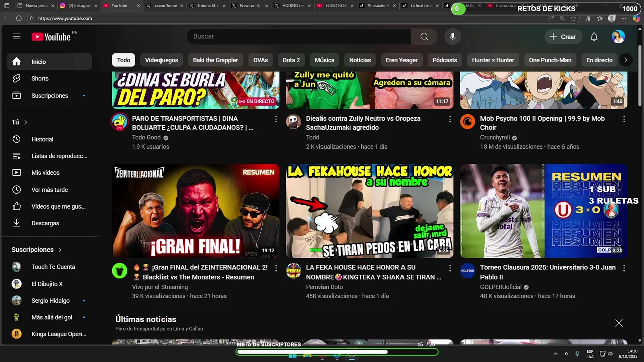Image resolution: width=644 pixels, height=362 pixels.
Task: Click the browser back arrow
Action: [x=7, y=18]
